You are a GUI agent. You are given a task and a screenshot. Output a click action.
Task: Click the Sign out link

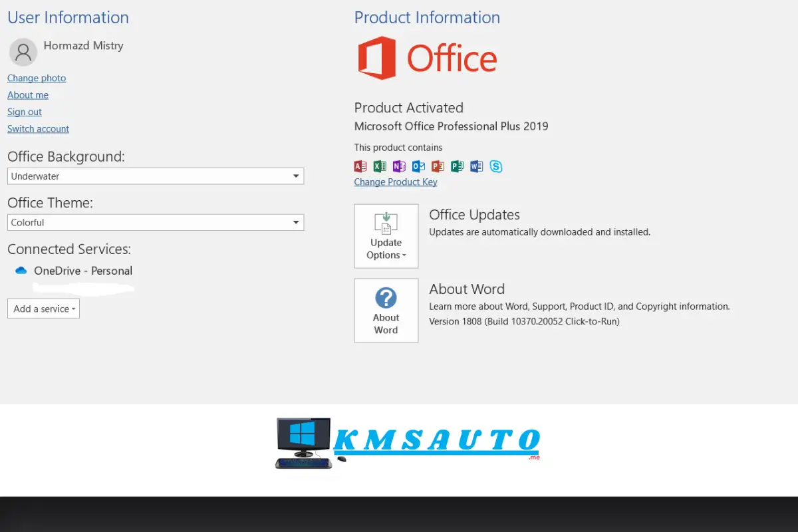[x=25, y=112]
